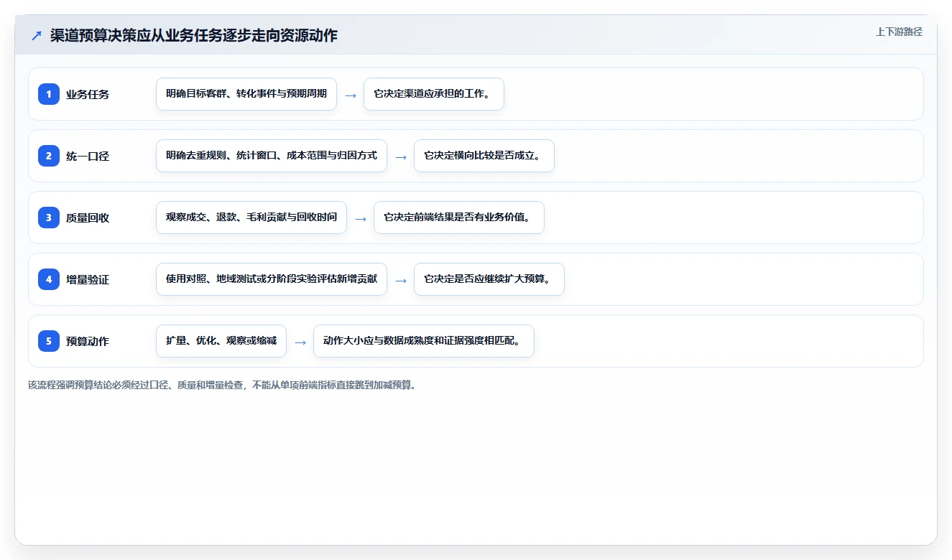Click the 质量回收 step label

click(88, 218)
